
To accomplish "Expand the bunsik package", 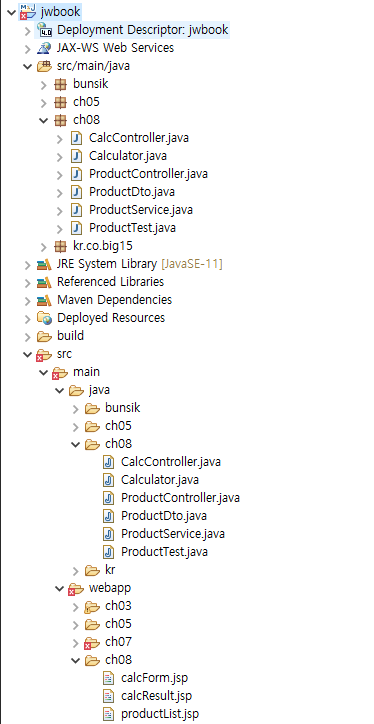I will click(x=43, y=84).
